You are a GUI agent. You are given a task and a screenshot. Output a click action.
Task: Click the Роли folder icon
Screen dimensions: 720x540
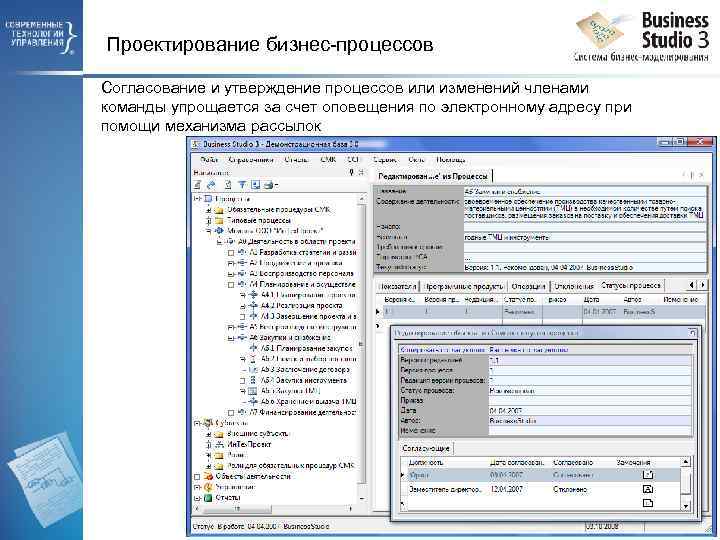219,455
